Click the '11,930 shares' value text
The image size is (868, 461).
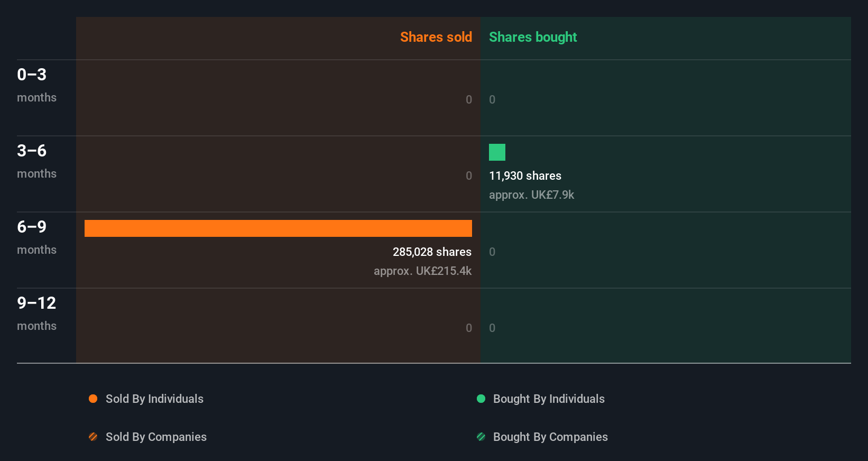525,176
